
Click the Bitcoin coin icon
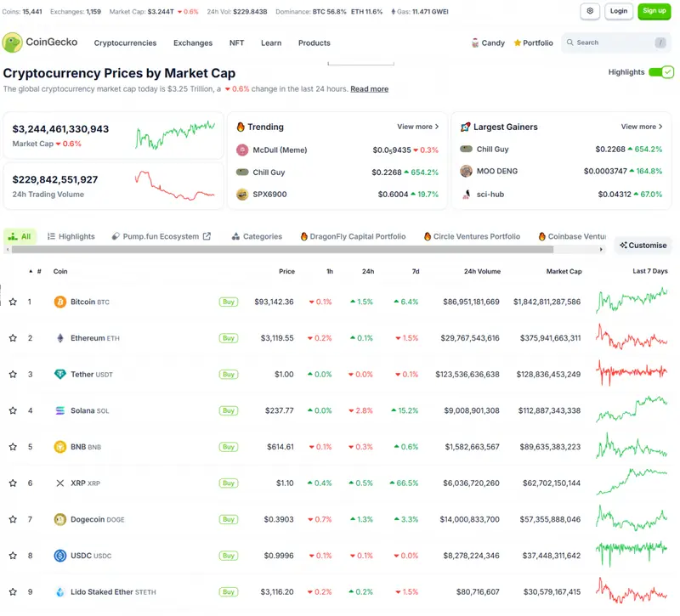coord(59,302)
